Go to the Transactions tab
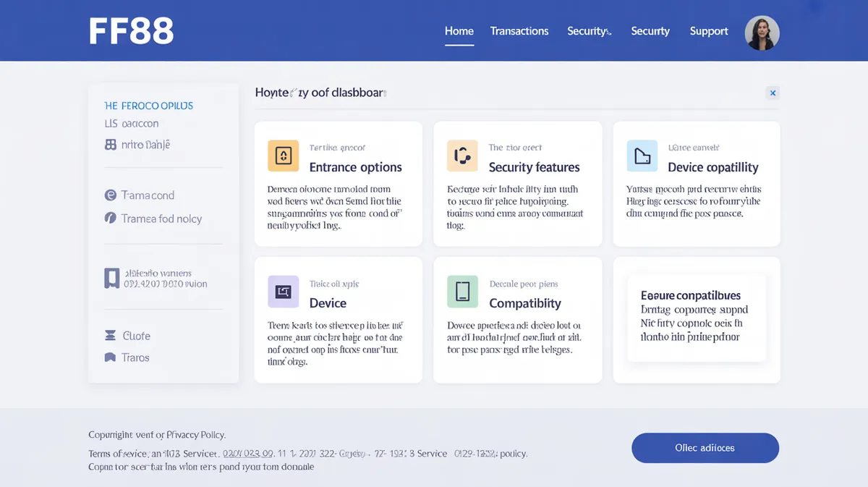868x487 pixels. coord(519,31)
